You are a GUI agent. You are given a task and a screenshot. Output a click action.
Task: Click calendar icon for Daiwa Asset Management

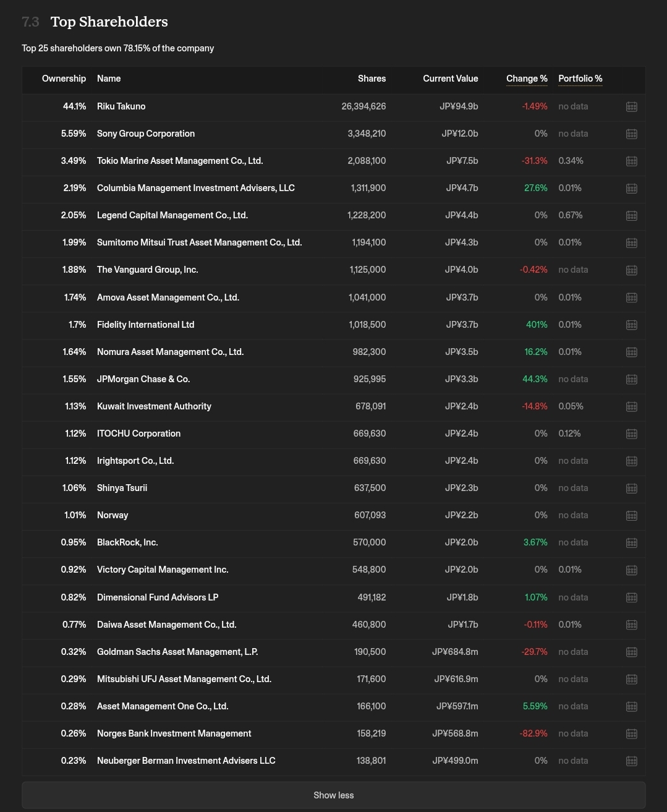631,625
